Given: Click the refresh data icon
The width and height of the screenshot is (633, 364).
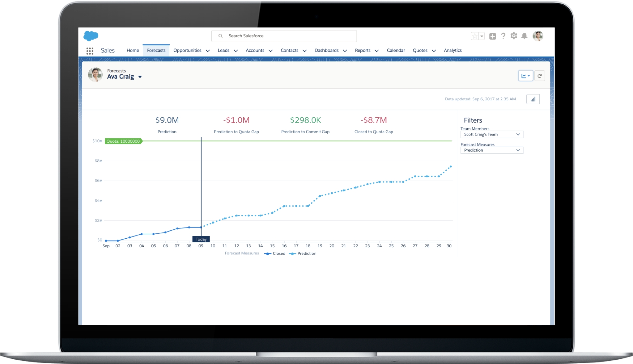Looking at the screenshot, I should click(x=540, y=75).
